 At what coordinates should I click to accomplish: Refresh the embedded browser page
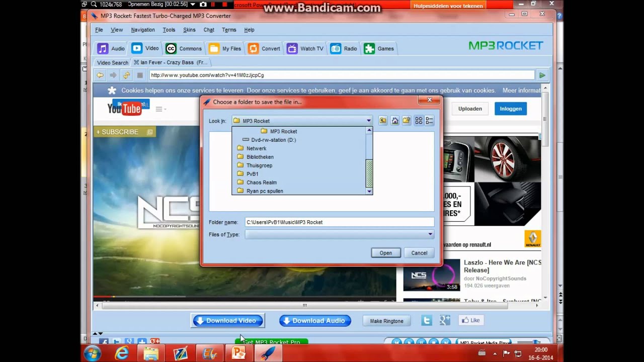tap(127, 75)
